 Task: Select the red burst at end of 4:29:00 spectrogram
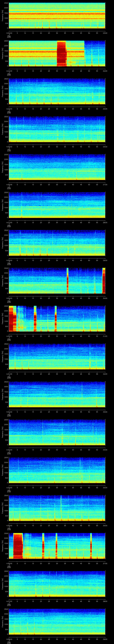tap(104, 280)
